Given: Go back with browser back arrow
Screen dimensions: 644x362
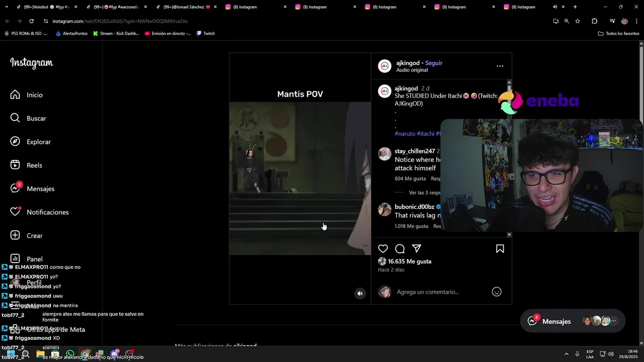Looking at the screenshot, I should click(8, 21).
